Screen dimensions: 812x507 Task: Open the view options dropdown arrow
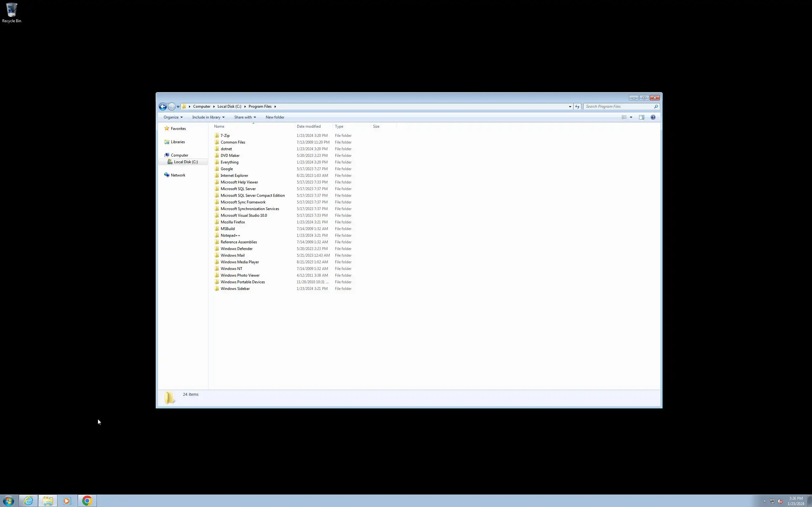click(x=631, y=117)
